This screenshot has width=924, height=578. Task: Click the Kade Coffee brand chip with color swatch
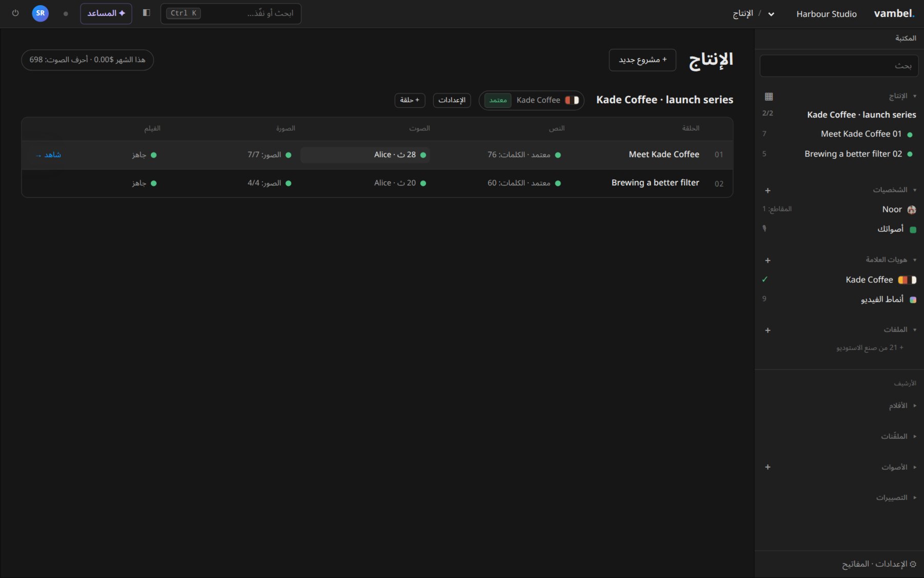click(x=531, y=100)
